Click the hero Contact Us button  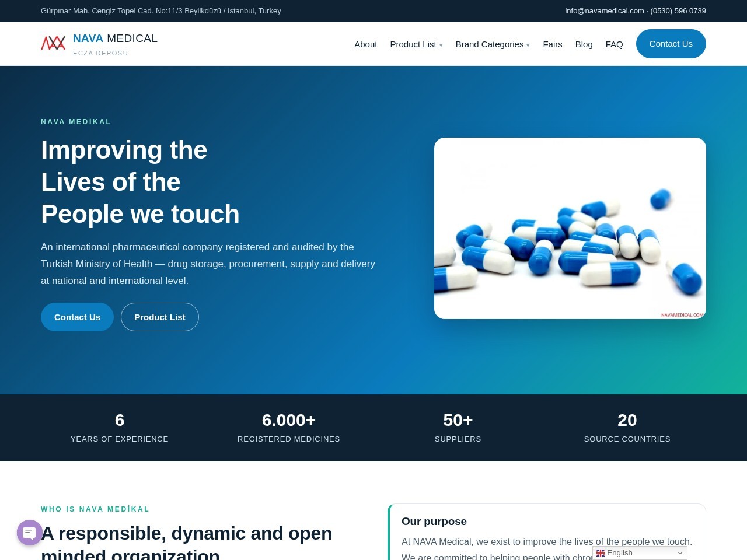coord(77,317)
